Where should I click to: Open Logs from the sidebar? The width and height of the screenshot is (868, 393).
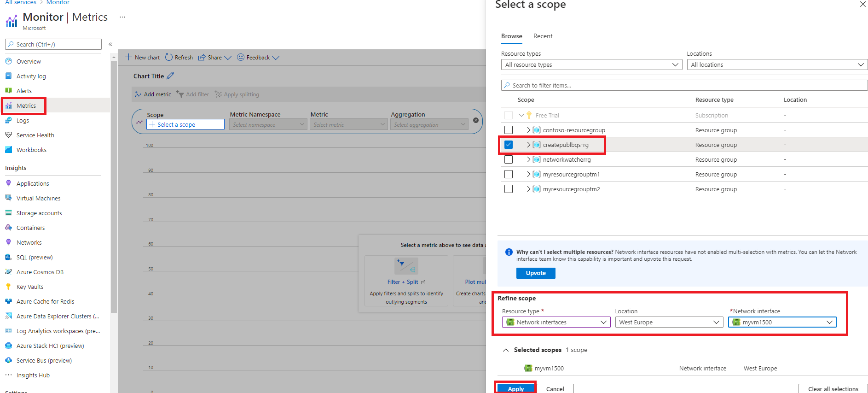tap(23, 120)
